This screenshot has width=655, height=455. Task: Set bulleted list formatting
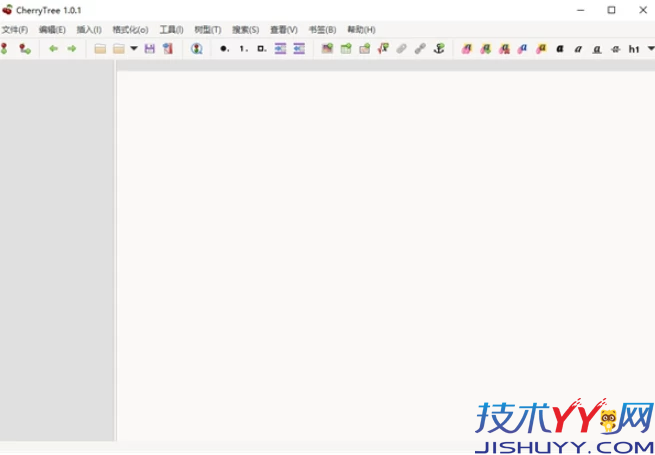(224, 49)
